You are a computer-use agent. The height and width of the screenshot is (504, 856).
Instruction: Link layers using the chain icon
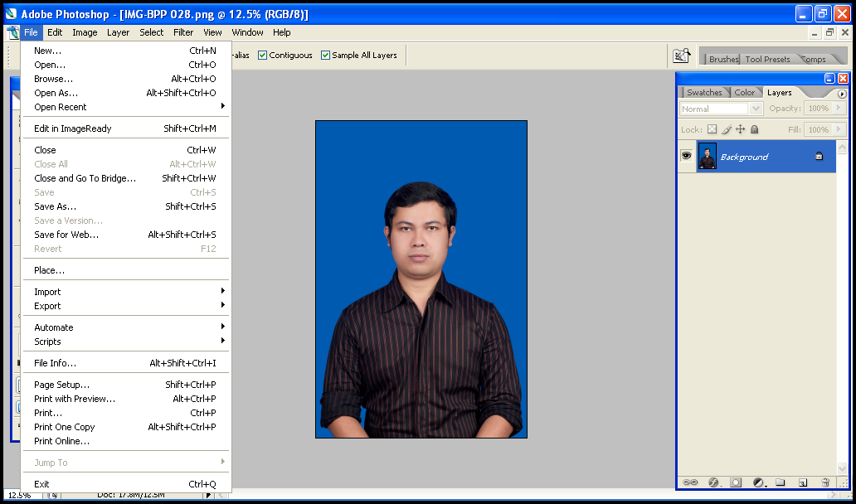pos(691,482)
